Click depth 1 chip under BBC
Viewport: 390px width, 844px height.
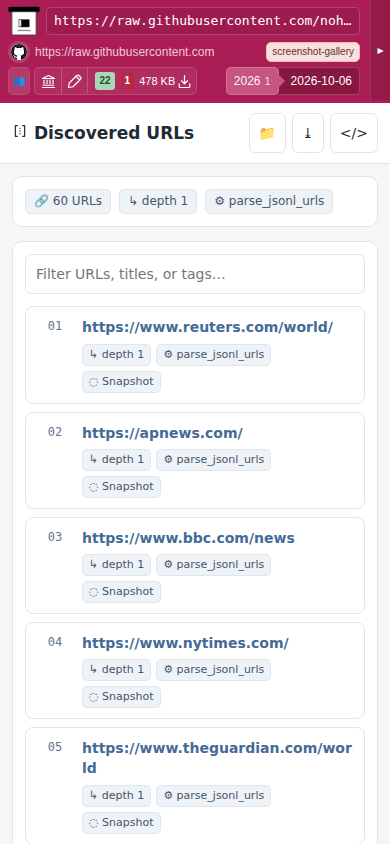[x=116, y=565]
